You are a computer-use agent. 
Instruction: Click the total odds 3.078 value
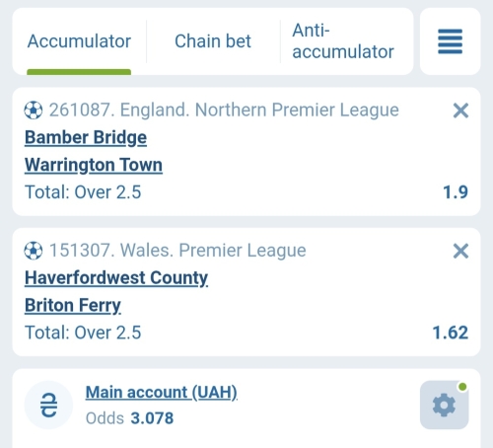tap(152, 418)
